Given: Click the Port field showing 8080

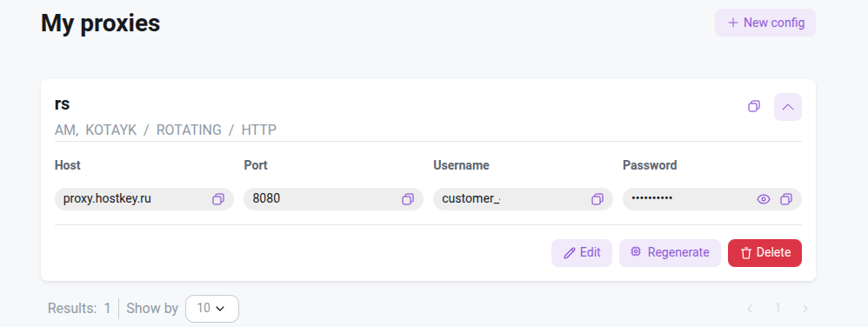Looking at the screenshot, I should [x=333, y=199].
